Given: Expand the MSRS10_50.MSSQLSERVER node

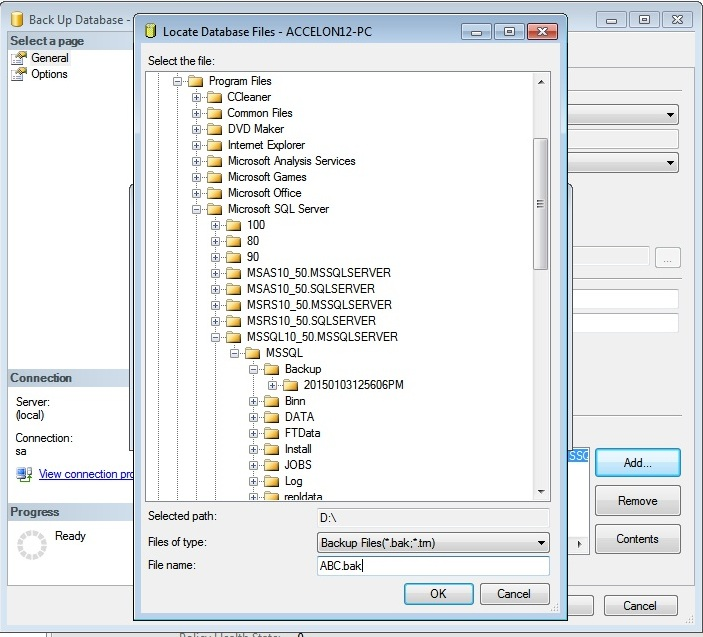Looking at the screenshot, I should point(215,306).
